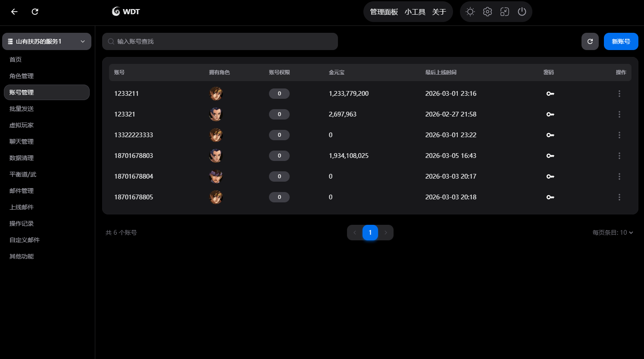The image size is (644, 359).
Task: Click the key icon for account 18701678803
Action: click(x=550, y=156)
